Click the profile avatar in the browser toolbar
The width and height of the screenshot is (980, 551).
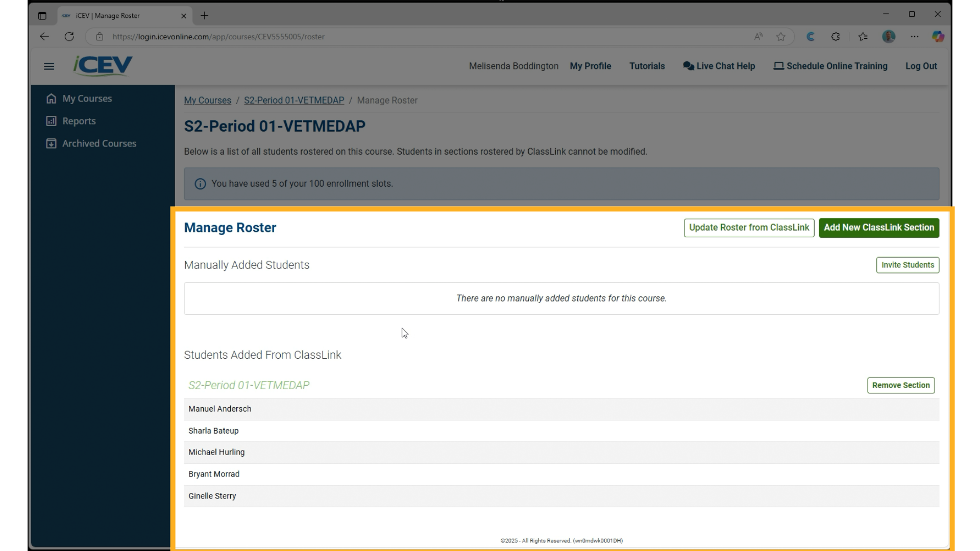click(x=889, y=36)
